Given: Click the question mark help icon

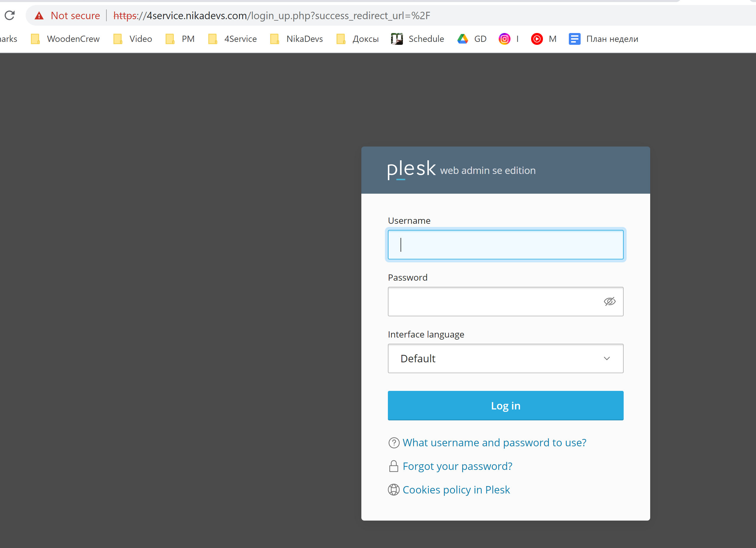Looking at the screenshot, I should coord(394,442).
